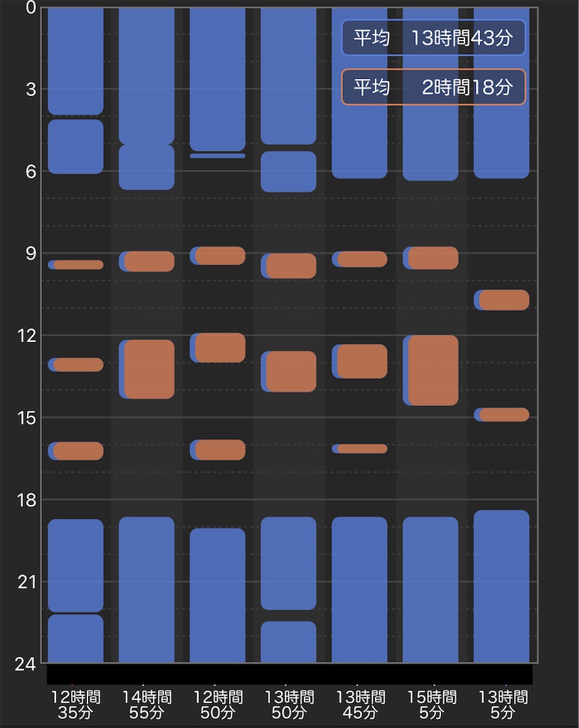This screenshot has width=579, height=728.
Task: Tap the large midday orange nap in 15時間5分 column
Action: point(433,370)
